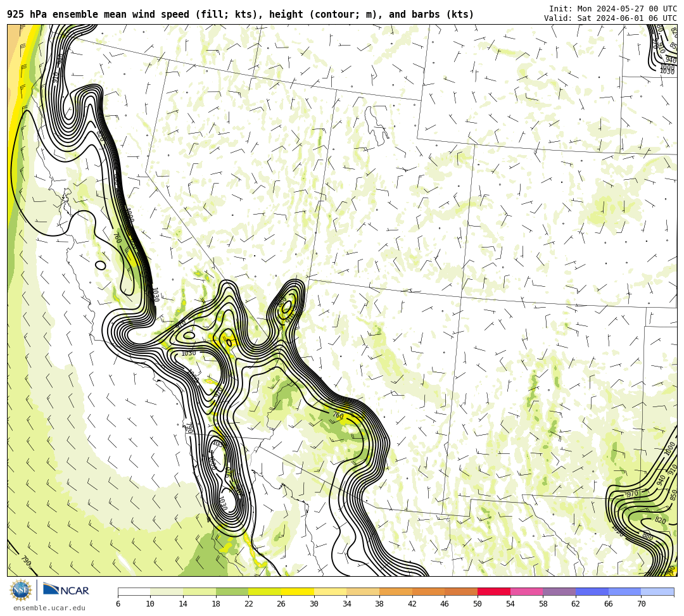Screen dimensions: 684x616
Task: Click the legend tick label 6
Action: pyautogui.click(x=118, y=604)
